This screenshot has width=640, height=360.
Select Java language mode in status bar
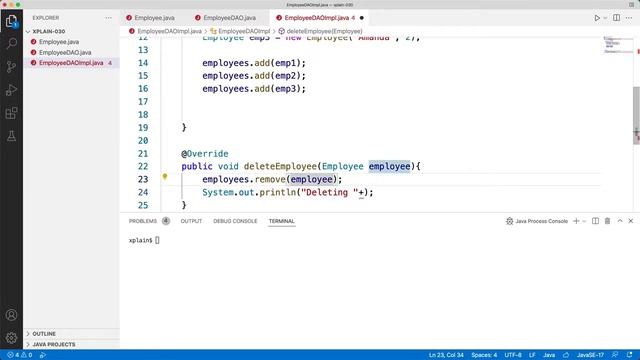(549, 355)
